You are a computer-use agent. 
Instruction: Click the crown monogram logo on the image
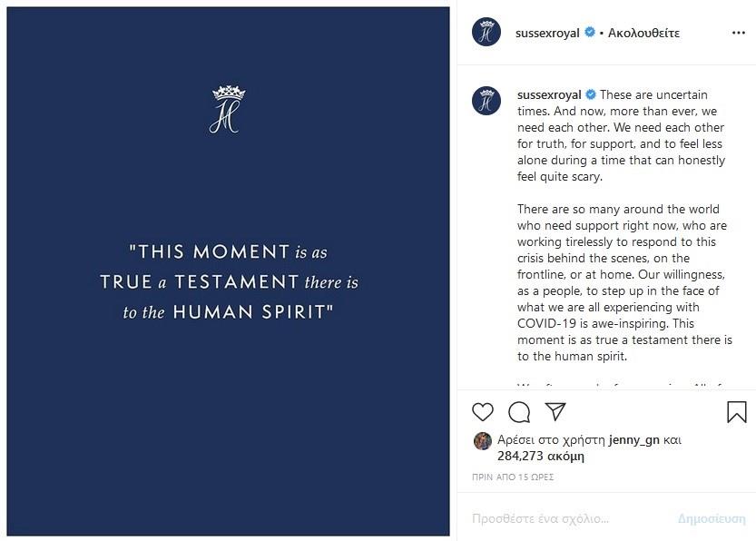228,110
